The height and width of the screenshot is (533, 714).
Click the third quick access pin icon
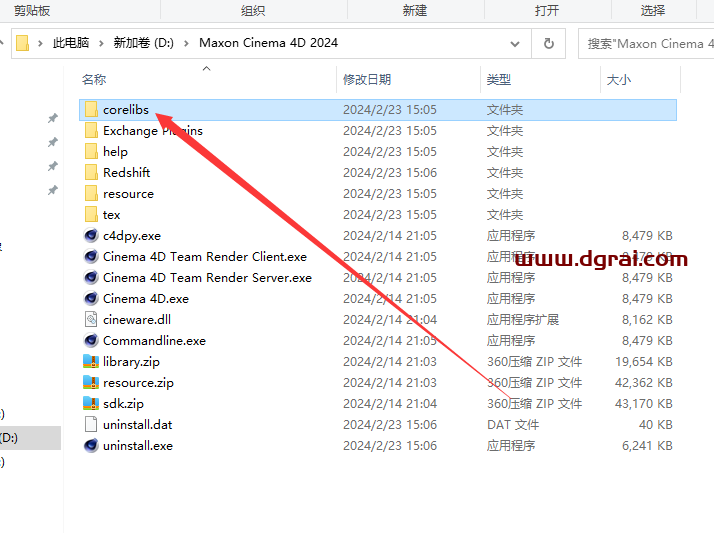[53, 166]
